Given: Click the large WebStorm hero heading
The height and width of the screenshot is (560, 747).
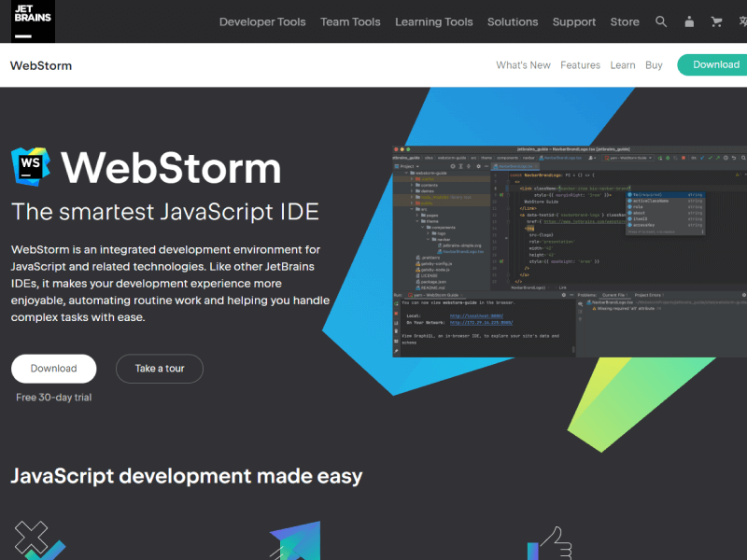Looking at the screenshot, I should coord(171,168).
